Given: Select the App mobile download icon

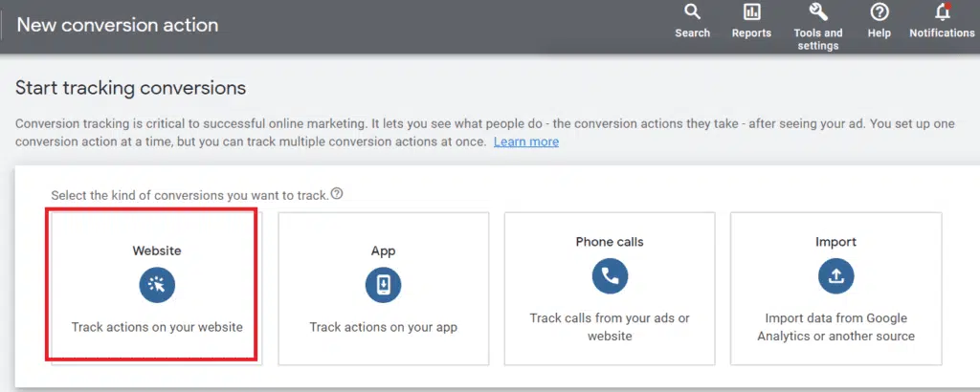Looking at the screenshot, I should pos(383,285).
